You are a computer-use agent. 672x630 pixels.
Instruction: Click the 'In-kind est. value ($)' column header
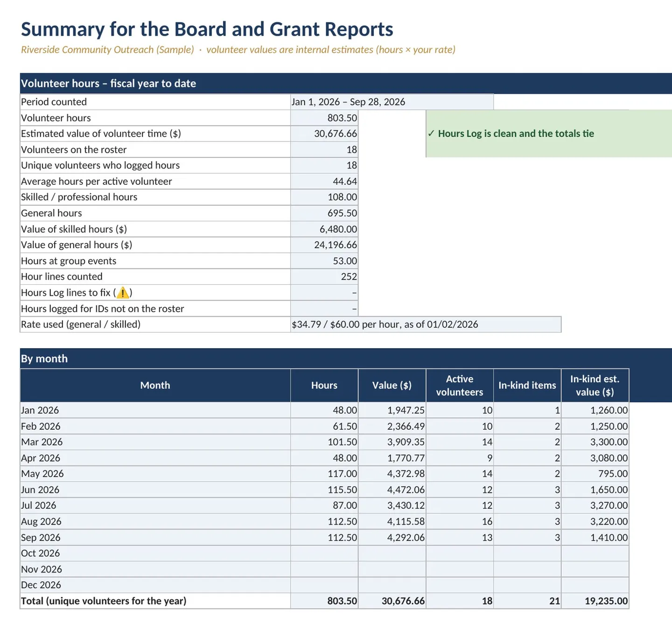595,385
